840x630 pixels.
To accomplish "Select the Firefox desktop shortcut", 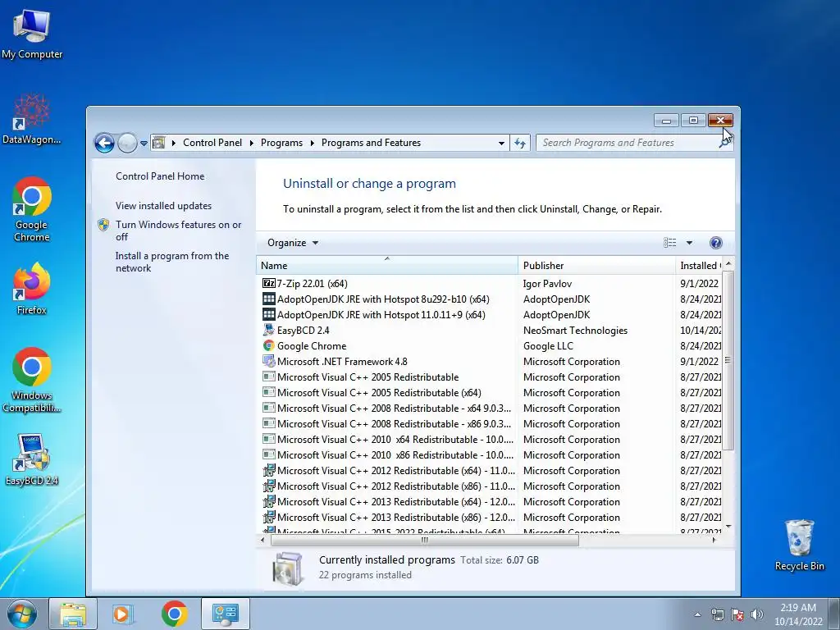I will 32,288.
